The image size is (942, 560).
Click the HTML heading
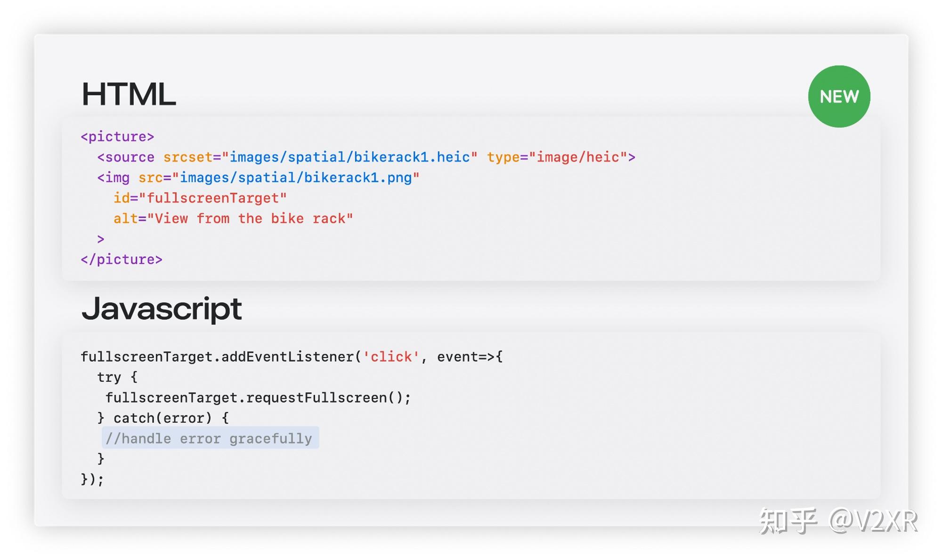(129, 94)
